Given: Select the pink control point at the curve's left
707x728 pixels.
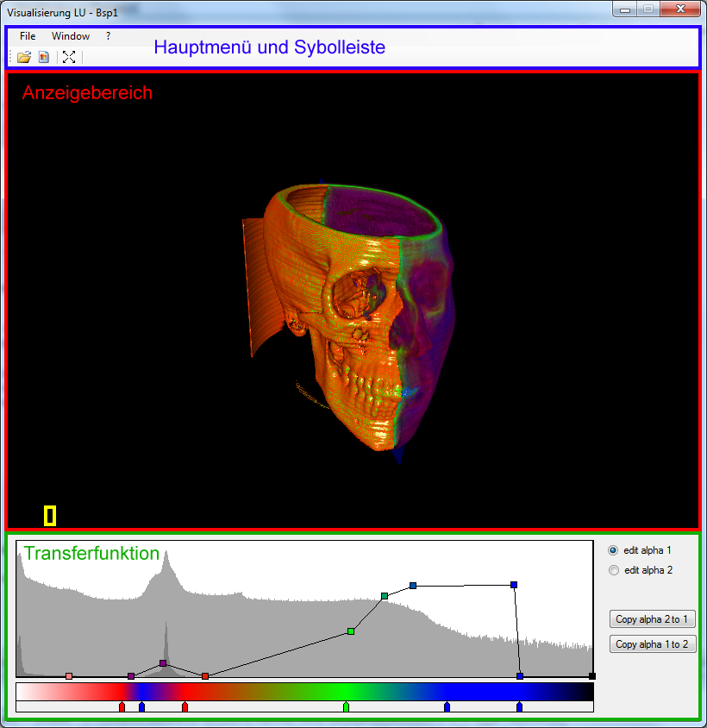Looking at the screenshot, I should (69, 676).
